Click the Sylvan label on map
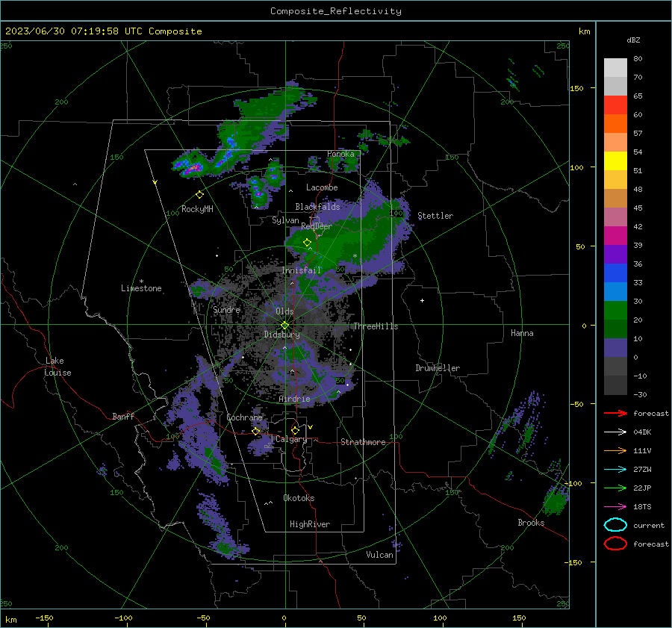Image resolution: width=672 pixels, height=628 pixels. (285, 220)
